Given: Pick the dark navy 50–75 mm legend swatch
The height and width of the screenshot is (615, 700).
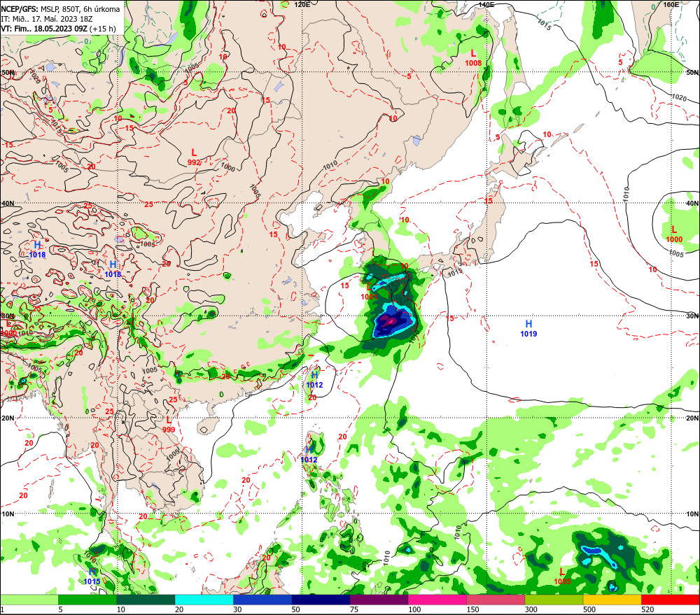Looking at the screenshot, I should coord(321,600).
